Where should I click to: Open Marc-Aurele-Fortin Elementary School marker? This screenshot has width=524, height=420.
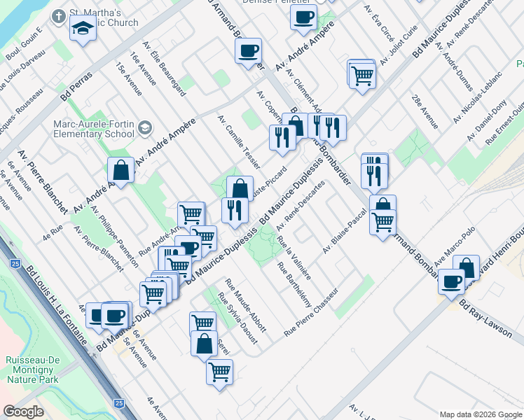click(145, 128)
